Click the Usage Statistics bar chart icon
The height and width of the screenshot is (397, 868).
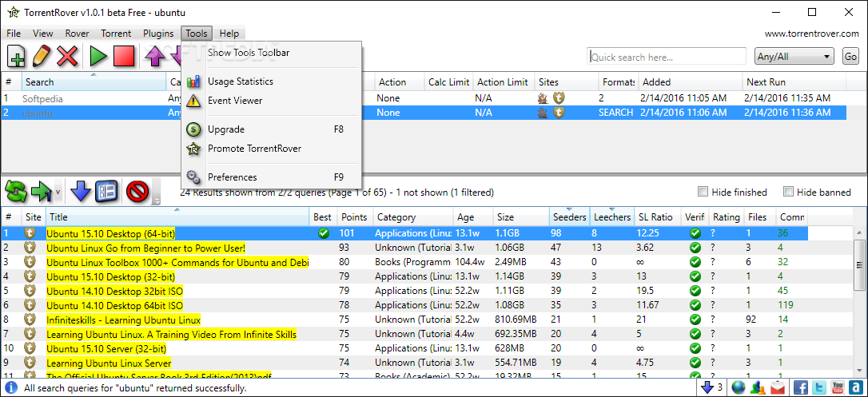[193, 81]
